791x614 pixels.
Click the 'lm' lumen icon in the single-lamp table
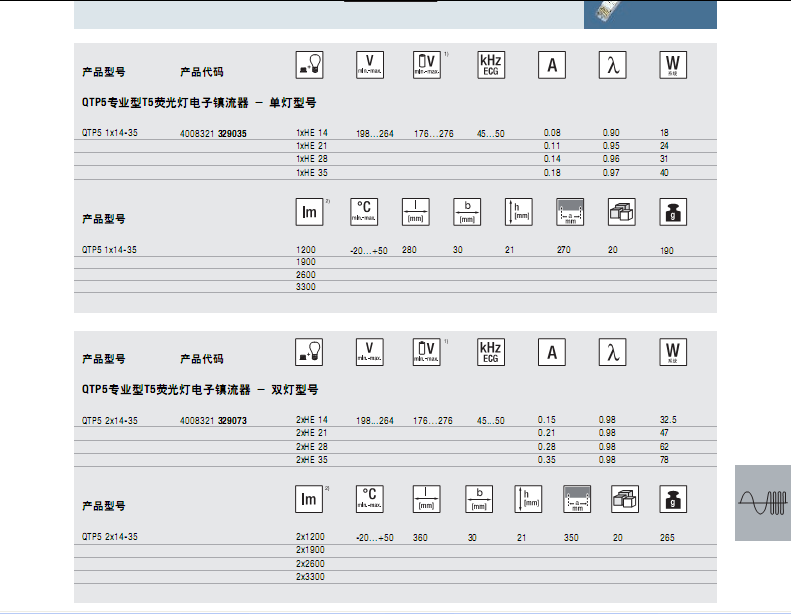click(x=308, y=212)
